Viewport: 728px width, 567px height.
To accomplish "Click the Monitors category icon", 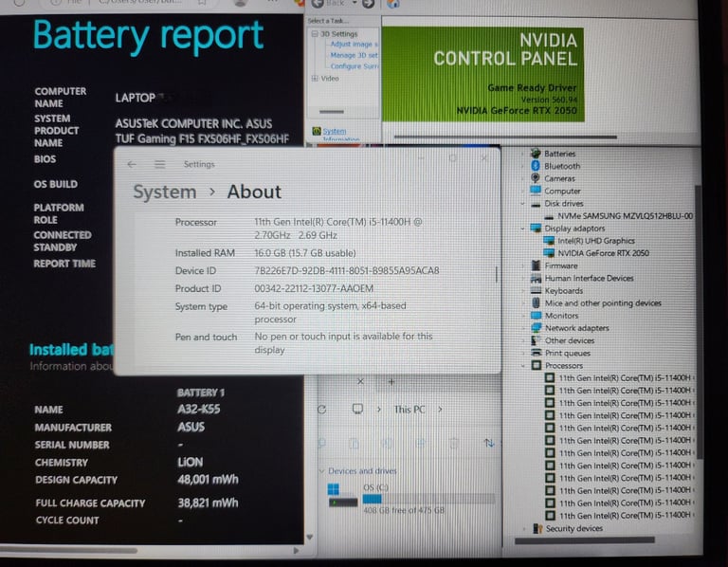I will [x=536, y=316].
